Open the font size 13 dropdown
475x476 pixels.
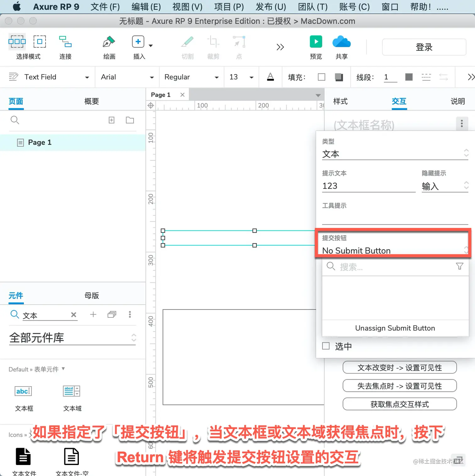[x=241, y=77]
